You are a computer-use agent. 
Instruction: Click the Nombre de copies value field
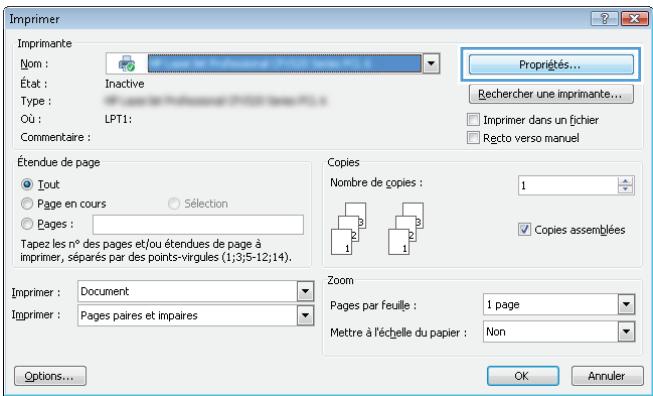pos(568,185)
